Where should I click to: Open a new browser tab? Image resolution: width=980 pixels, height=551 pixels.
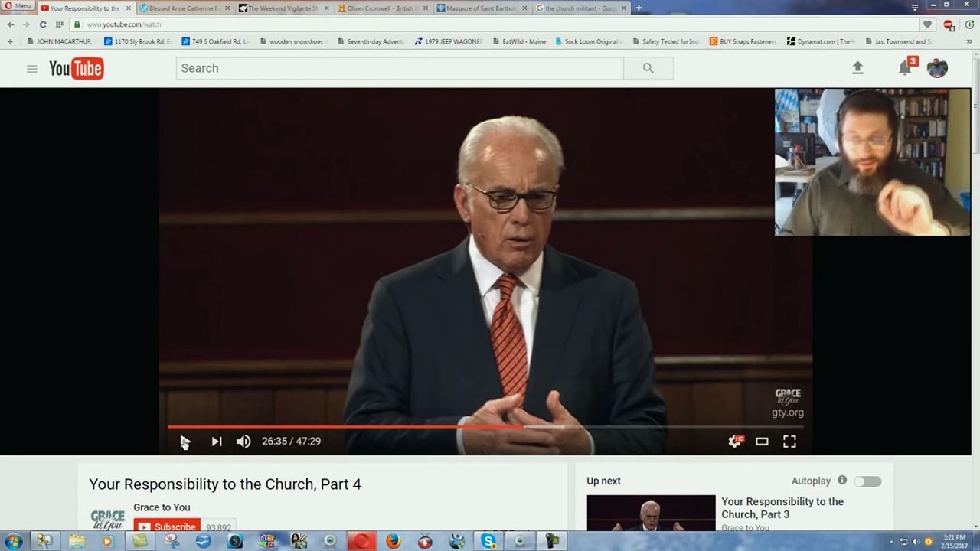639,8
